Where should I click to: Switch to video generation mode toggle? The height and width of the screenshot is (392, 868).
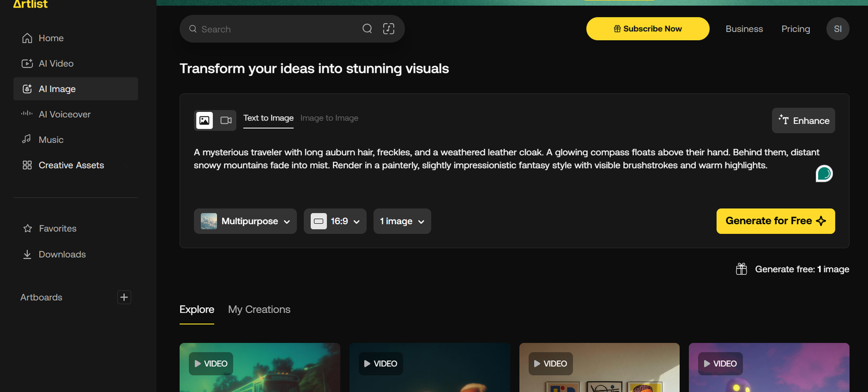click(226, 120)
